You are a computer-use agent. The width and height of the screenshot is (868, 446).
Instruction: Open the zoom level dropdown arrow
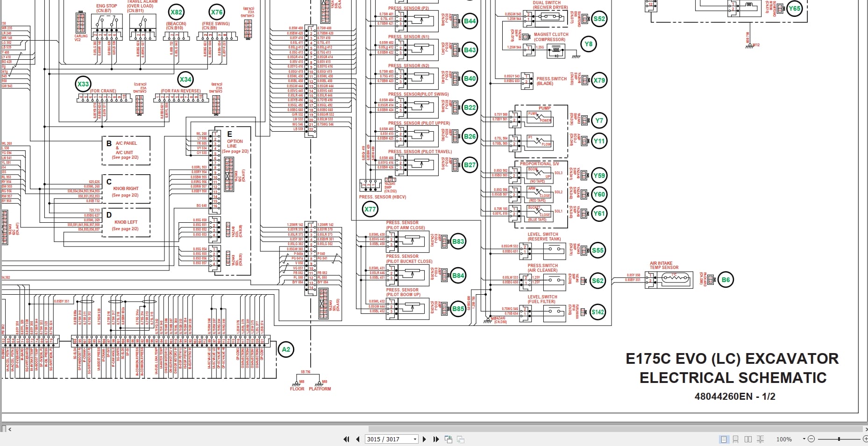[x=804, y=439]
